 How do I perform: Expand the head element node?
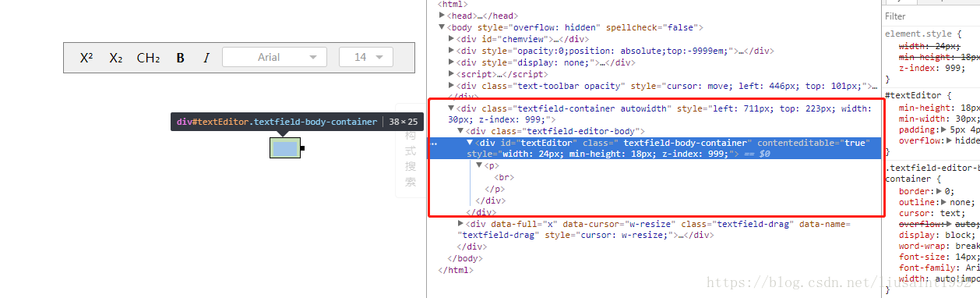click(442, 16)
